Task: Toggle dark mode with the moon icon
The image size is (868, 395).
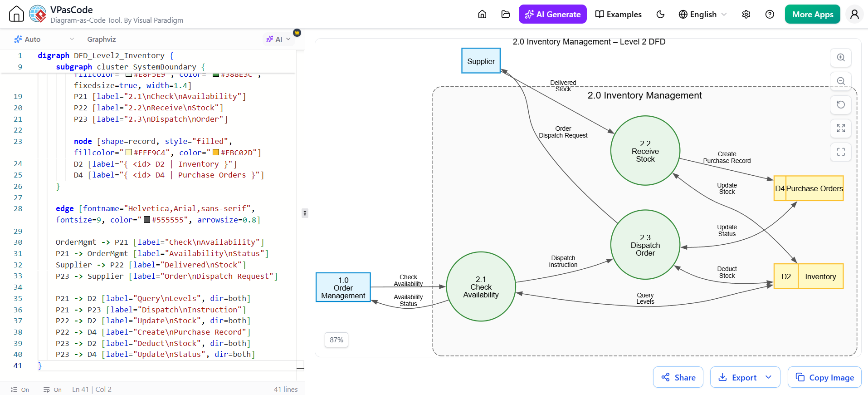Action: point(660,14)
